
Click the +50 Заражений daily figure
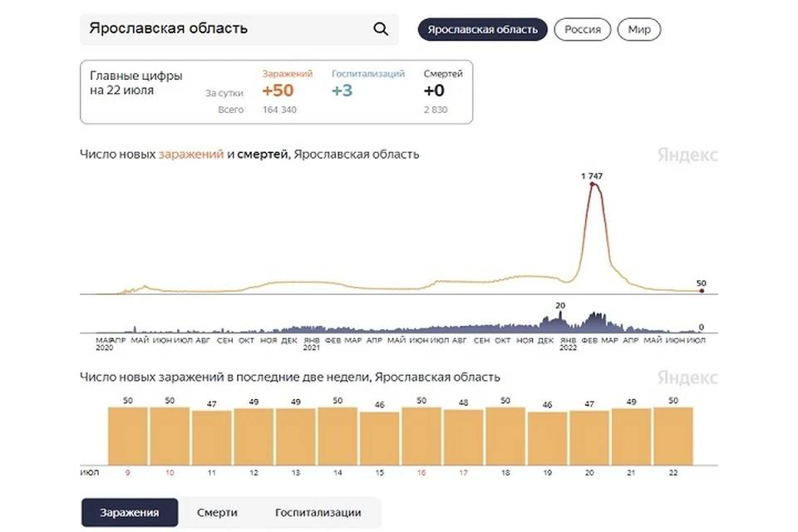pyautogui.click(x=278, y=91)
